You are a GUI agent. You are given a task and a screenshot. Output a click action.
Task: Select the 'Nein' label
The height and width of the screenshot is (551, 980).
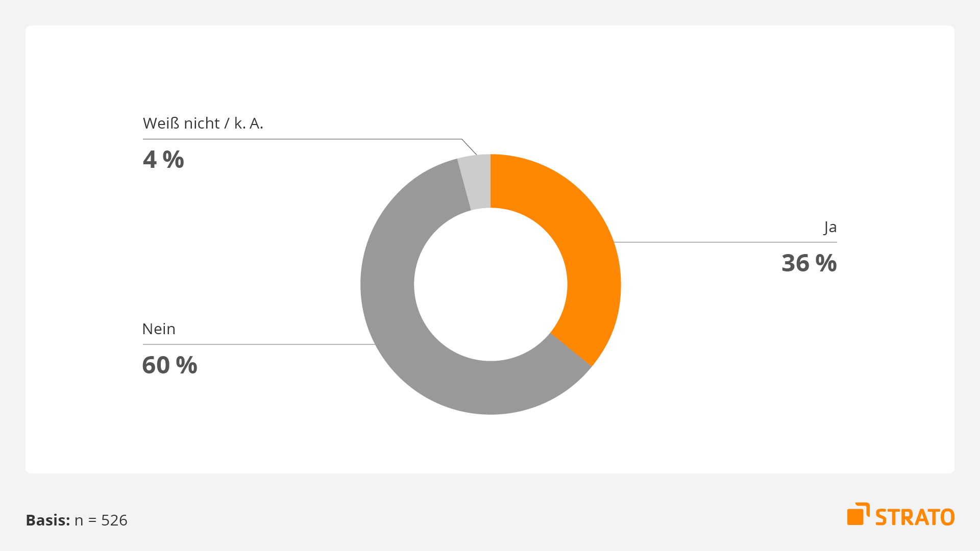pyautogui.click(x=159, y=329)
